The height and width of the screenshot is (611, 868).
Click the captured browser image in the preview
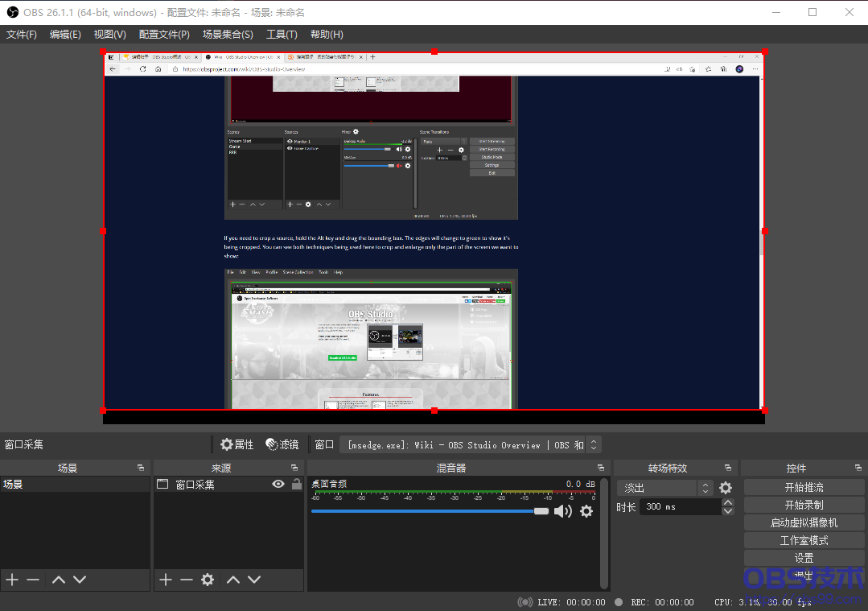434,232
